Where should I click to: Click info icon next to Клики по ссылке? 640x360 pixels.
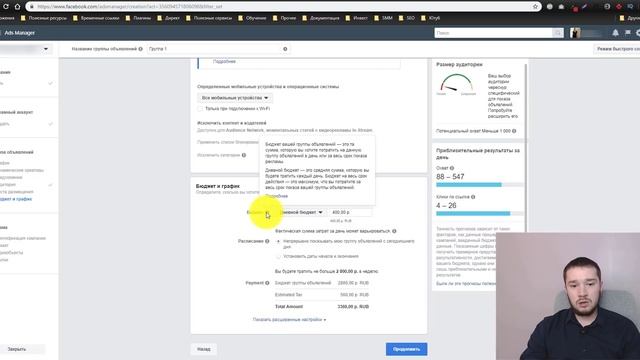(x=473, y=197)
